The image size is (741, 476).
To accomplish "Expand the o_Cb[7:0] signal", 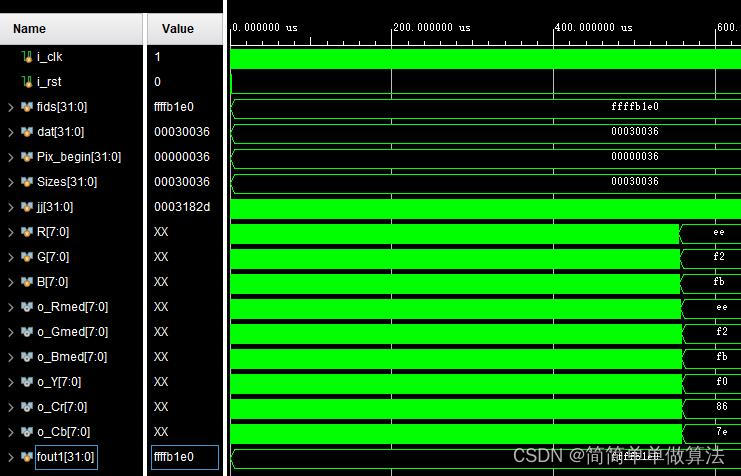I will tap(10, 433).
